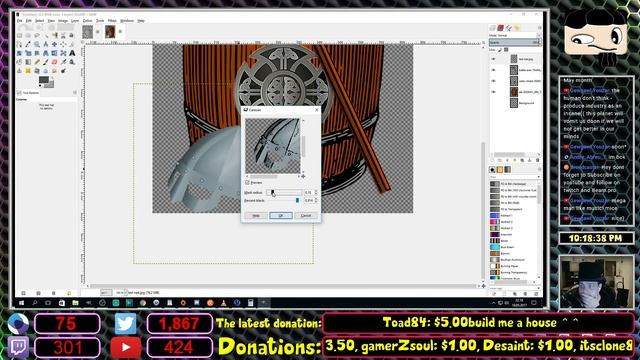Switch to the Patterns dock tab
Screen dimensions: 640x360
[500, 169]
